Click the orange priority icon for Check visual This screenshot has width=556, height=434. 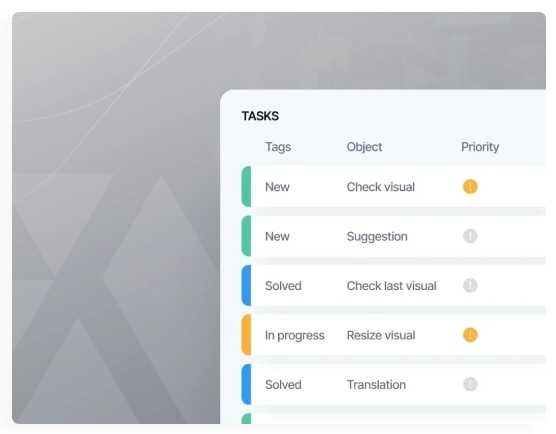(x=470, y=187)
